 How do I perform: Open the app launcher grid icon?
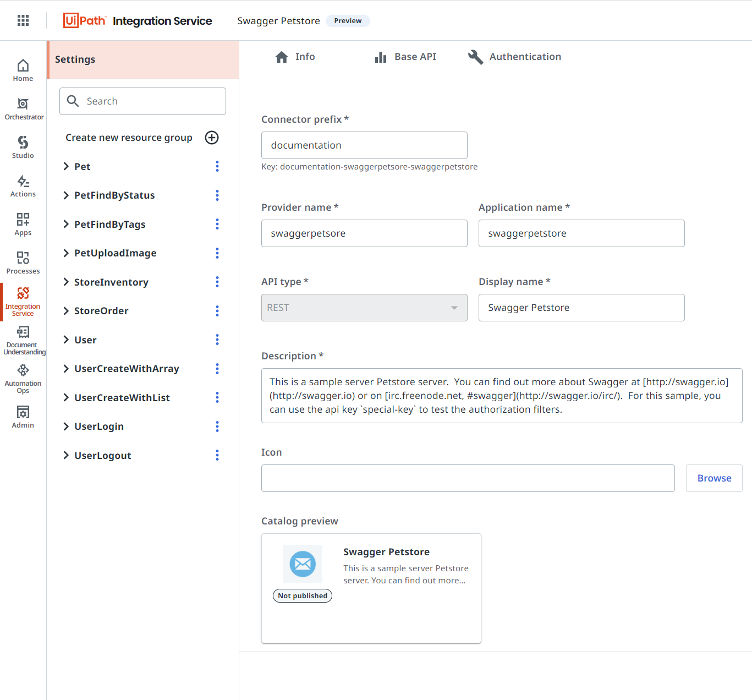coord(23,20)
